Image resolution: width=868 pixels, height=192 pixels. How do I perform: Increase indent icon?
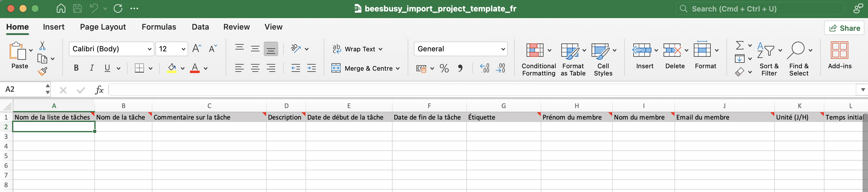[311, 68]
